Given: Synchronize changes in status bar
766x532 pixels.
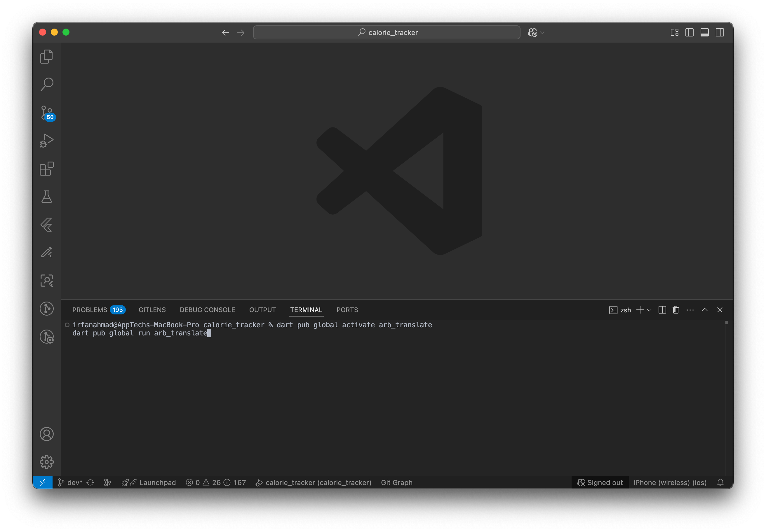Looking at the screenshot, I should click(90, 482).
